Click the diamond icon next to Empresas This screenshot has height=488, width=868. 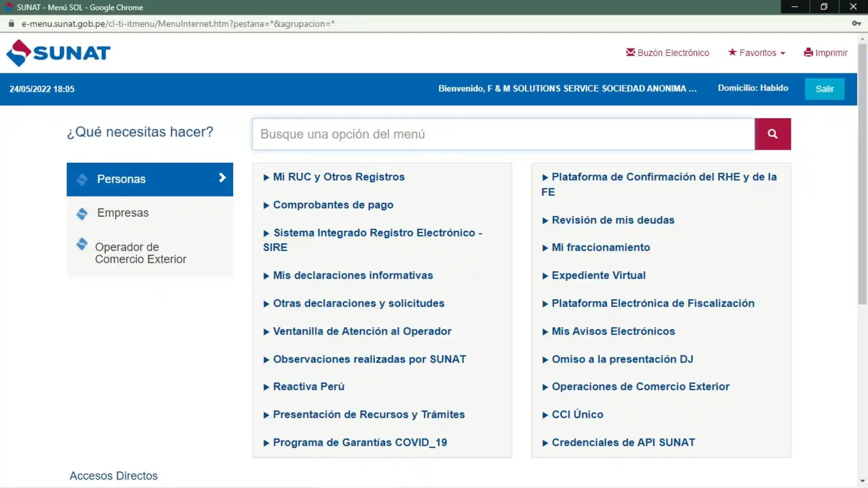82,213
